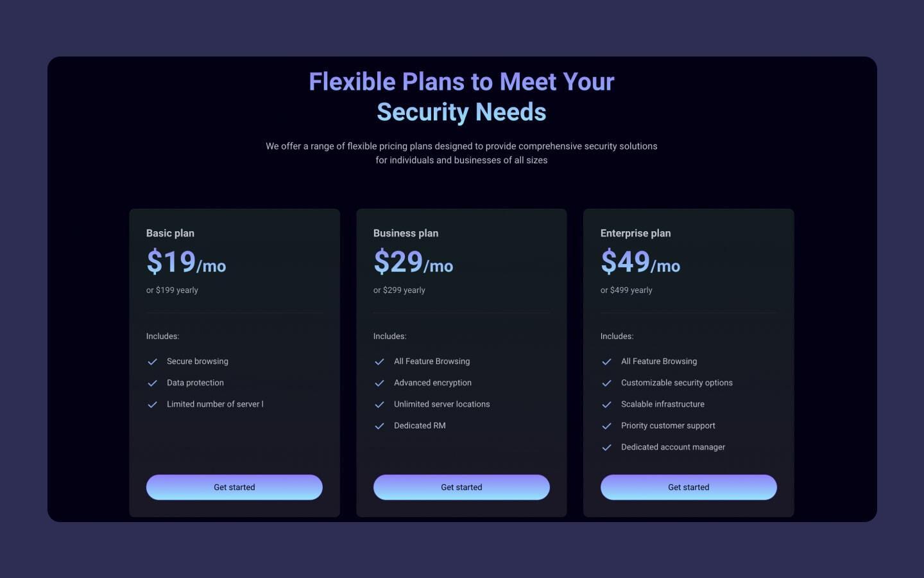Screen dimensions: 924x578
Task: Click the checkmark next to Priority customer support
Action: pos(607,426)
